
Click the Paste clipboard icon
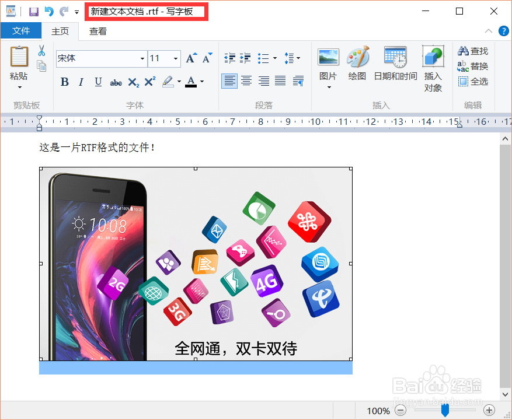tap(19, 56)
